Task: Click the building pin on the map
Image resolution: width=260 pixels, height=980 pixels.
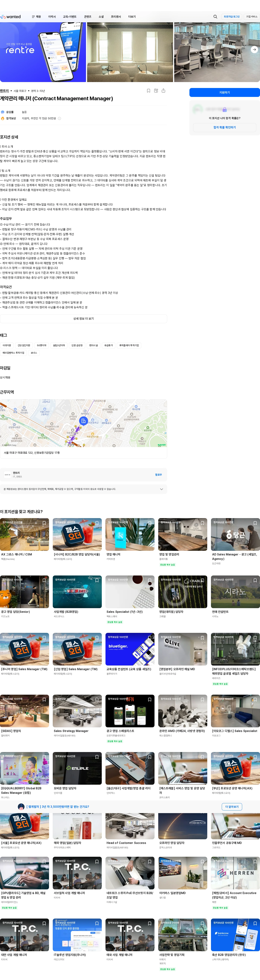Action: click(83, 421)
